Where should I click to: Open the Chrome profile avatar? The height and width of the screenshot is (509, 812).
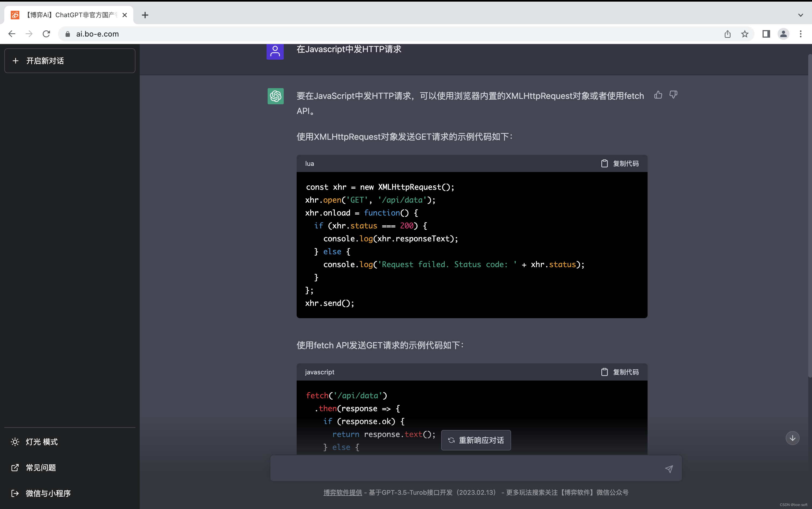(784, 34)
